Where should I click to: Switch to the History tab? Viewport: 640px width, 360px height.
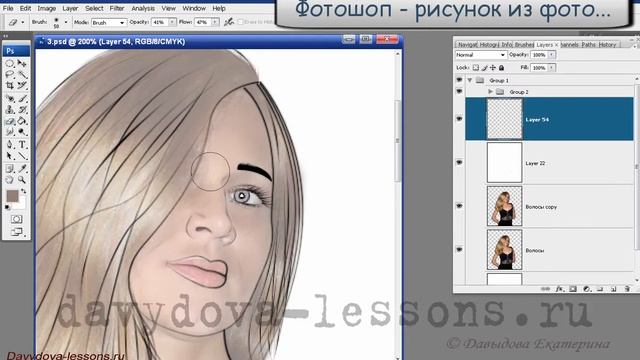(x=607, y=44)
